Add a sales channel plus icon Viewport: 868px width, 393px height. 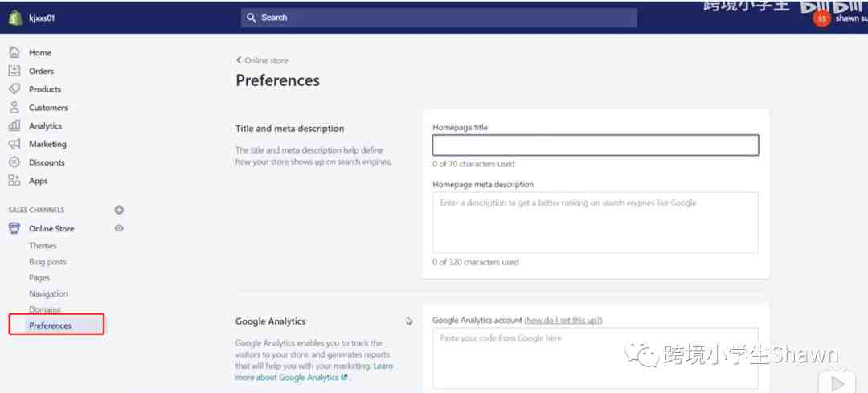(x=119, y=210)
